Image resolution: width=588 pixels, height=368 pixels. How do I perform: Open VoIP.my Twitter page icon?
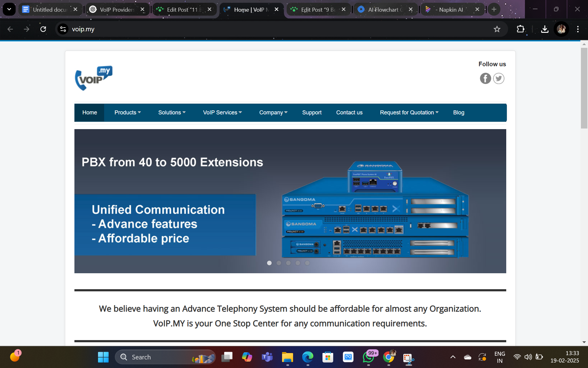pyautogui.click(x=499, y=79)
